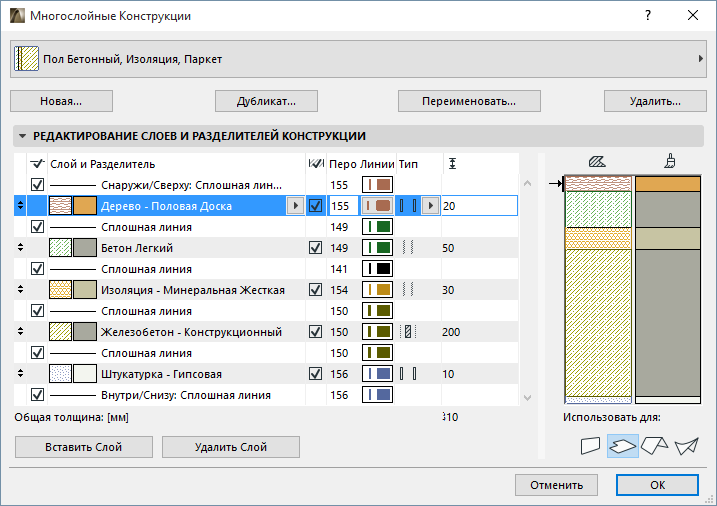Screen dimensions: 717x506
Task: Click the Дубликат... button
Action: pos(266,101)
